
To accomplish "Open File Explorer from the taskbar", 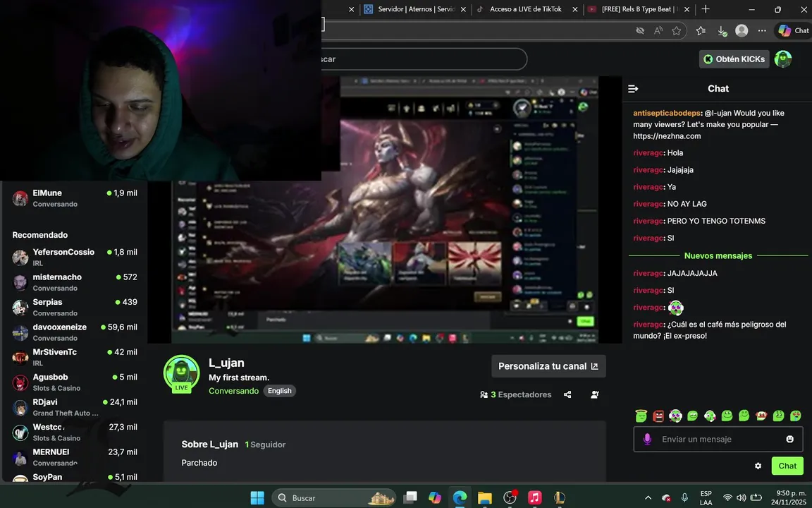I will (x=485, y=497).
